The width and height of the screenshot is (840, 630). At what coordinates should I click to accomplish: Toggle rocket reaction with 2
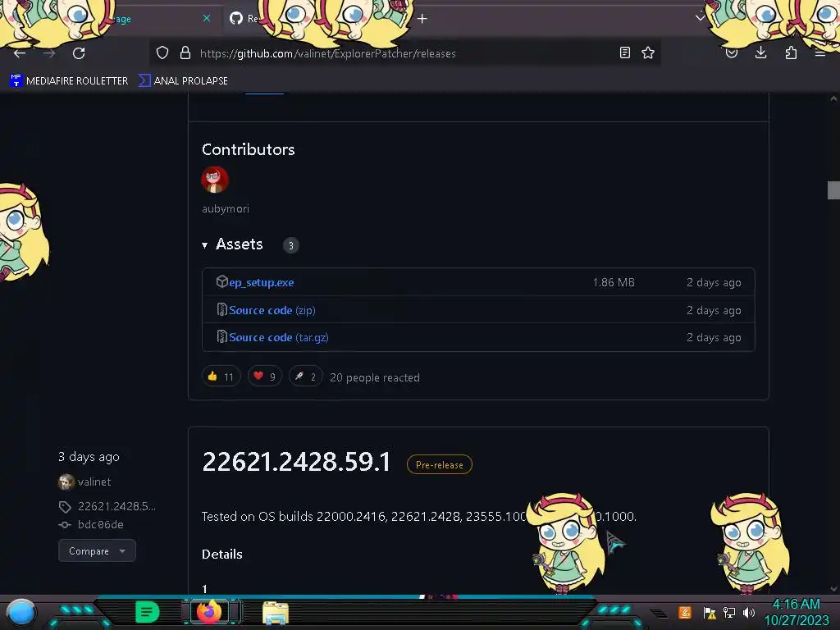tap(305, 376)
